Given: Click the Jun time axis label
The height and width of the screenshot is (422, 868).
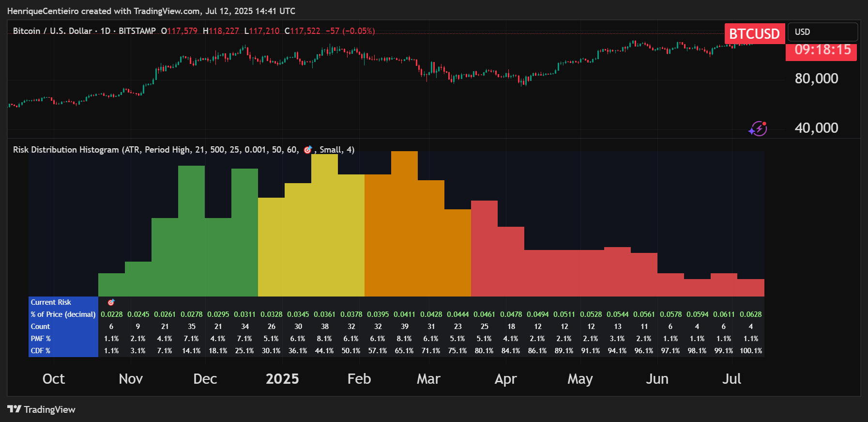Looking at the screenshot, I should coord(657,379).
